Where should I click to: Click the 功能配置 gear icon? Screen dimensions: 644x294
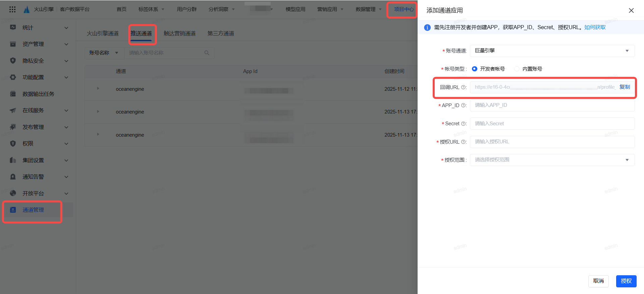tap(13, 77)
